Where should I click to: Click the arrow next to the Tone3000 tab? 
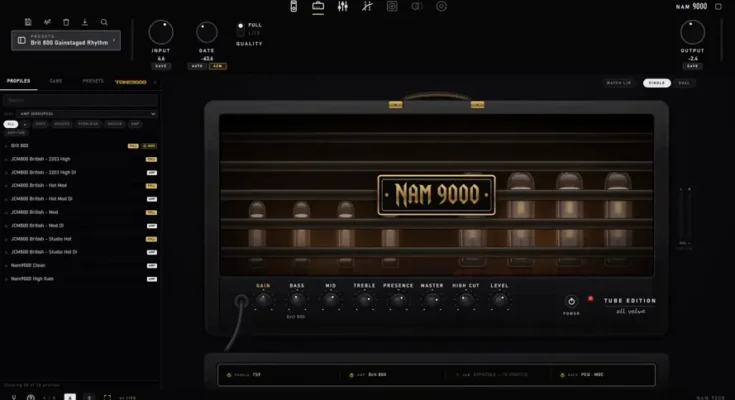[x=155, y=83]
